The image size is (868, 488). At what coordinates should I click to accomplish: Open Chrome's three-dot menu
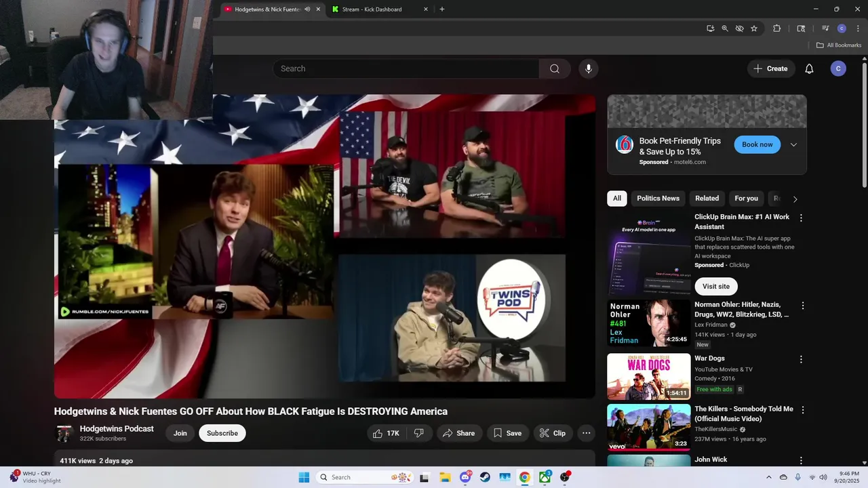858,28
